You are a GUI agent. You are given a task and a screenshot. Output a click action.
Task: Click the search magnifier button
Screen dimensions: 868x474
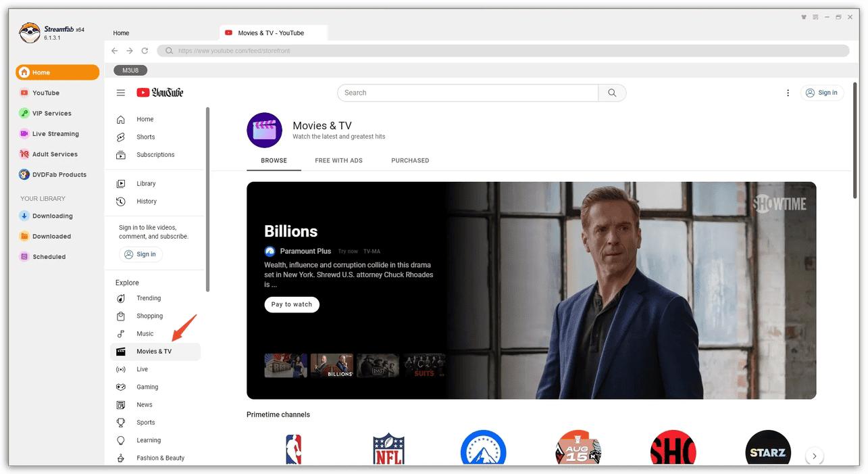point(612,93)
